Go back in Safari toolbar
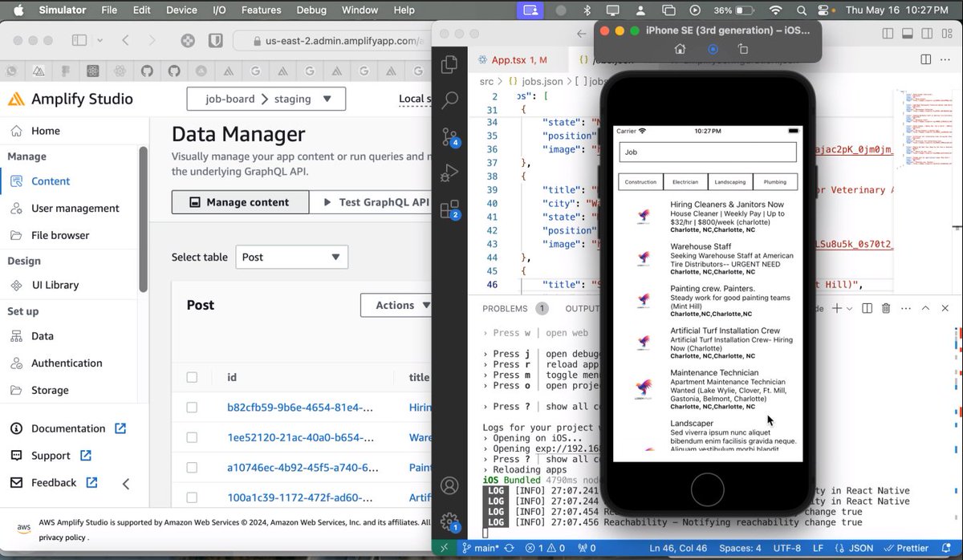Screen dimensions: 963x560 coord(126,40)
